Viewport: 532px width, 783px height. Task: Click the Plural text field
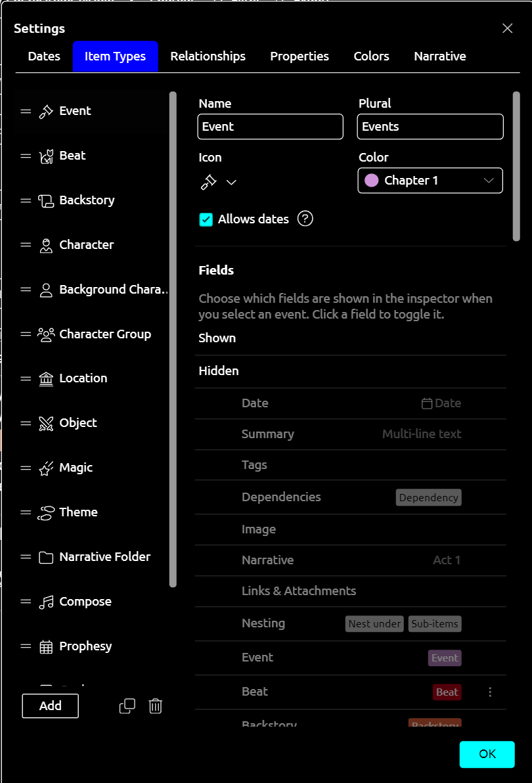tap(430, 127)
